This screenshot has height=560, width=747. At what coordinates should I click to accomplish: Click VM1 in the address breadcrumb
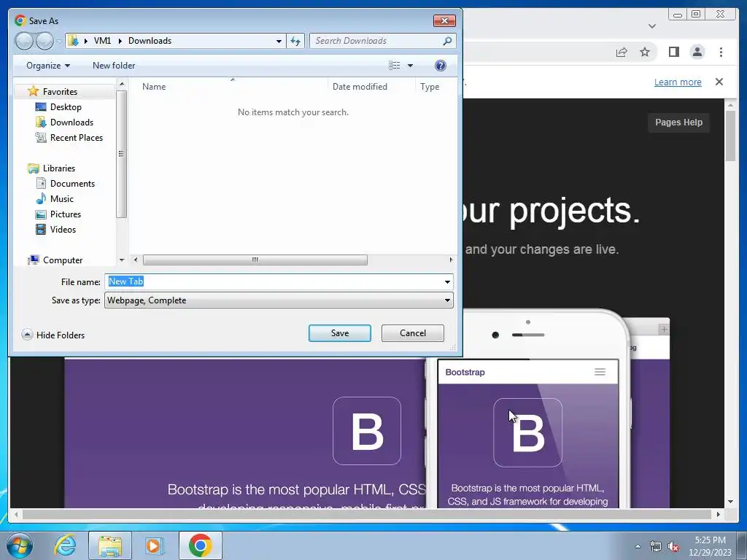(102, 41)
